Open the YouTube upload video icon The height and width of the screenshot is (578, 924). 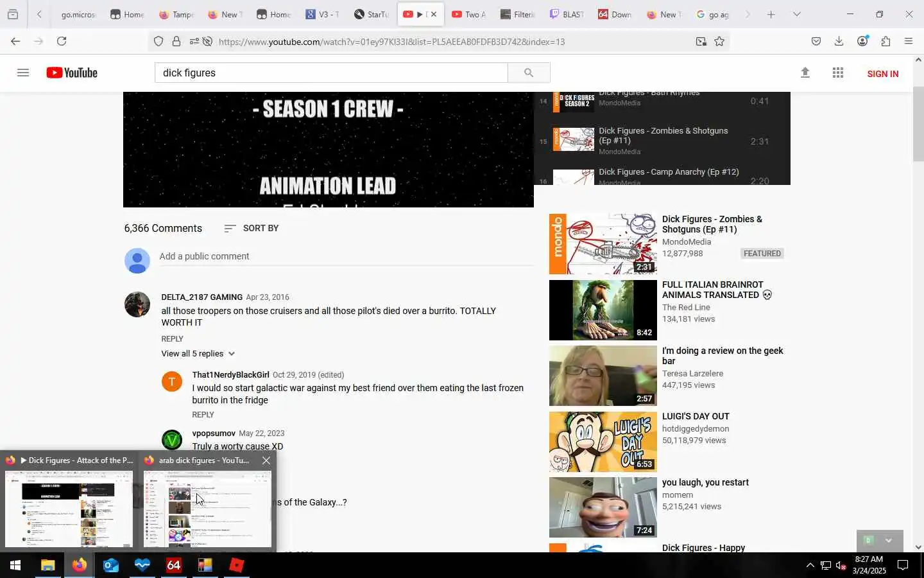[x=805, y=73]
